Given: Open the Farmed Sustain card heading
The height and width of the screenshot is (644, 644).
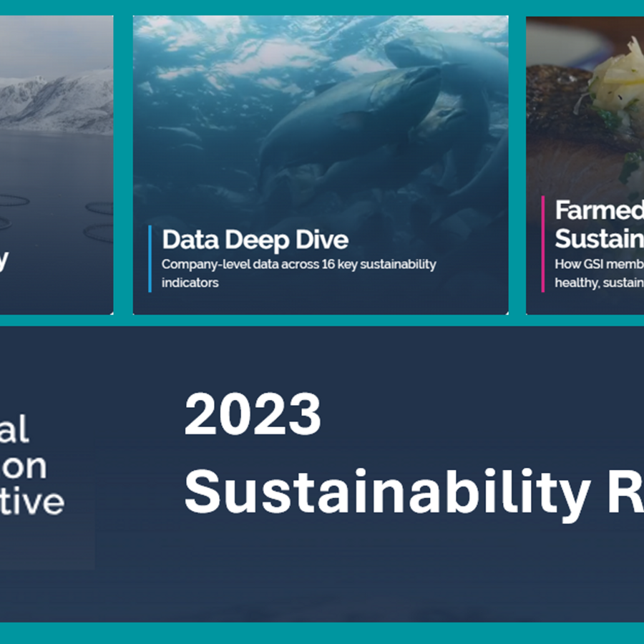Looking at the screenshot, I should pyautogui.click(x=598, y=224).
